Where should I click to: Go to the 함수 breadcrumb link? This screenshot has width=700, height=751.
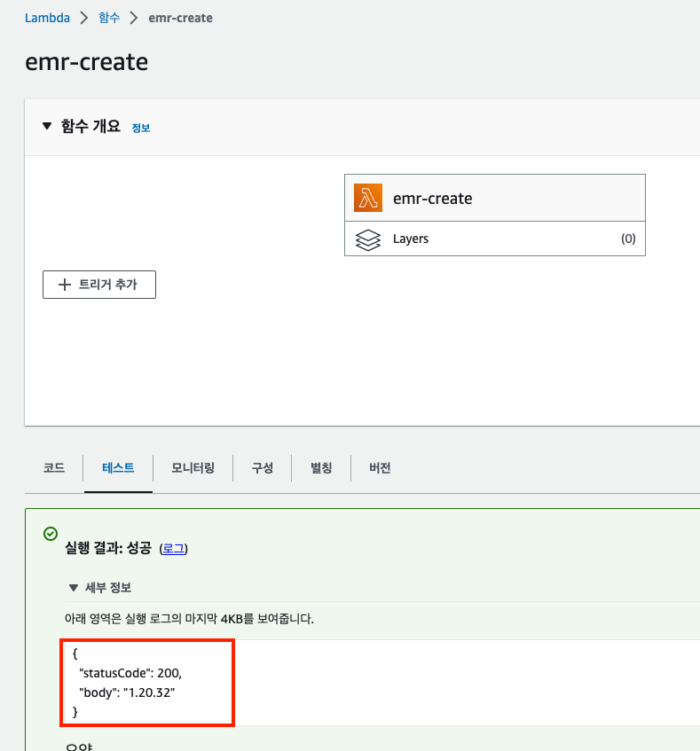[x=109, y=18]
